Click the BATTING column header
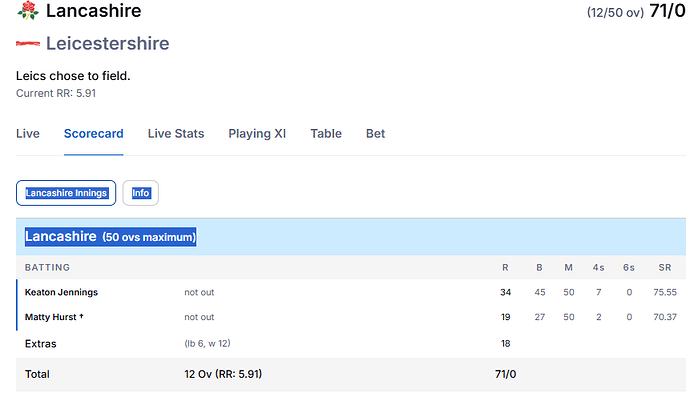This screenshot has height=397, width=690. [x=47, y=268]
